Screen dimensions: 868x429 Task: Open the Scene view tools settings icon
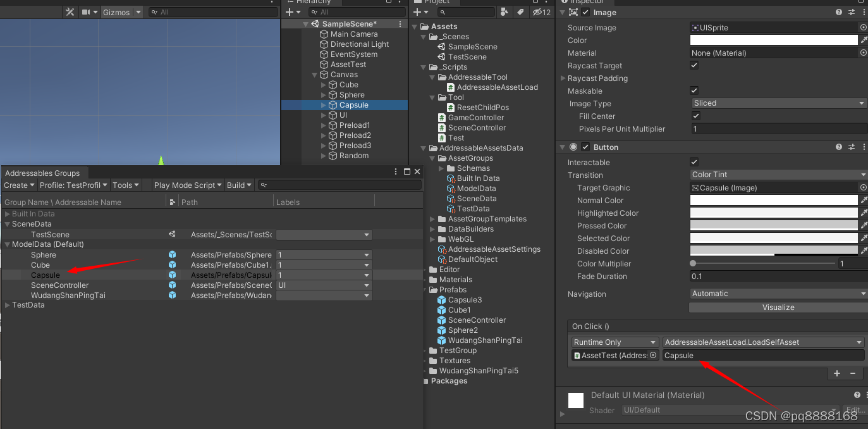(70, 12)
